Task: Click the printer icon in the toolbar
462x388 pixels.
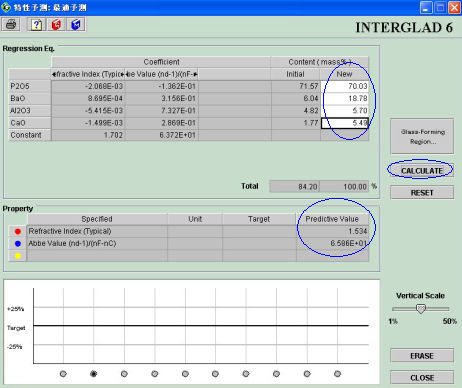Action: (x=11, y=25)
